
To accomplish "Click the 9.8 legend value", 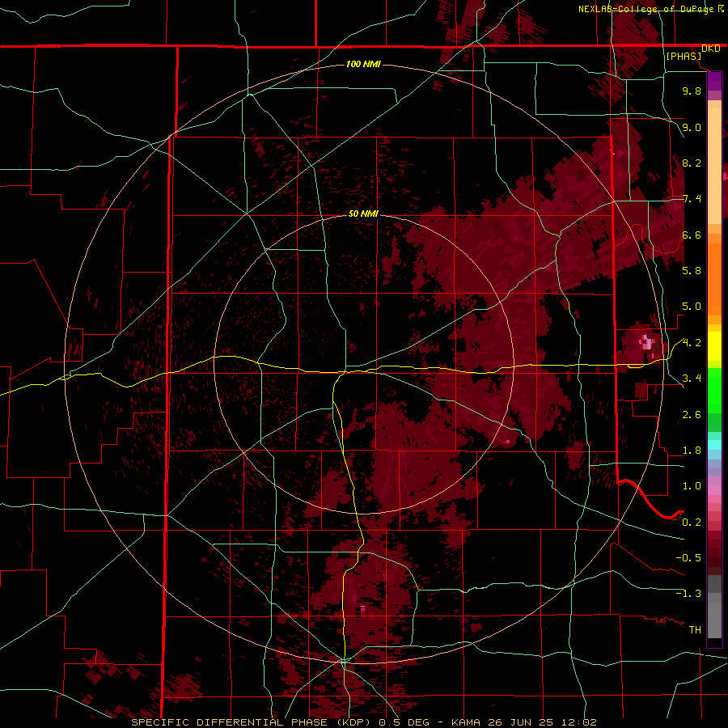I will pyautogui.click(x=692, y=91).
